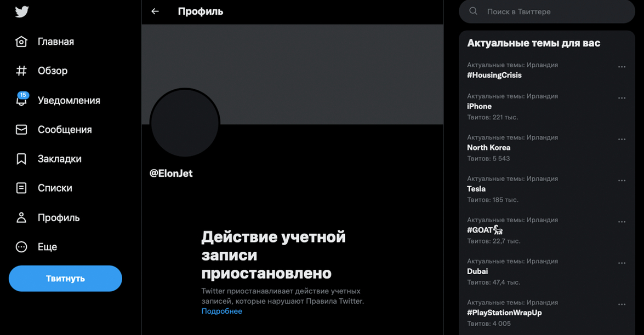Open options menu for Dubai trend

point(622,263)
